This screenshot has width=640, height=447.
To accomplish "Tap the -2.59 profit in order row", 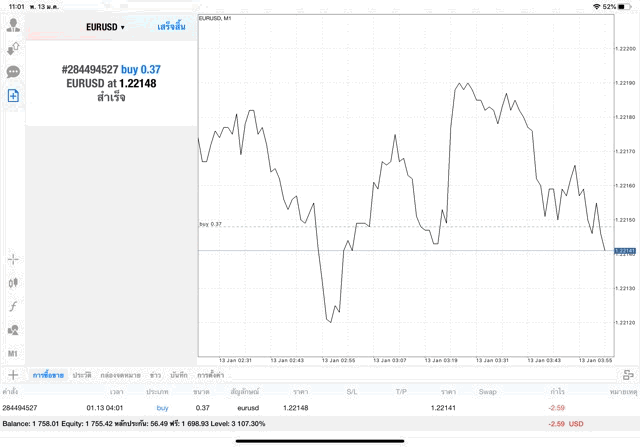I will 557,408.
